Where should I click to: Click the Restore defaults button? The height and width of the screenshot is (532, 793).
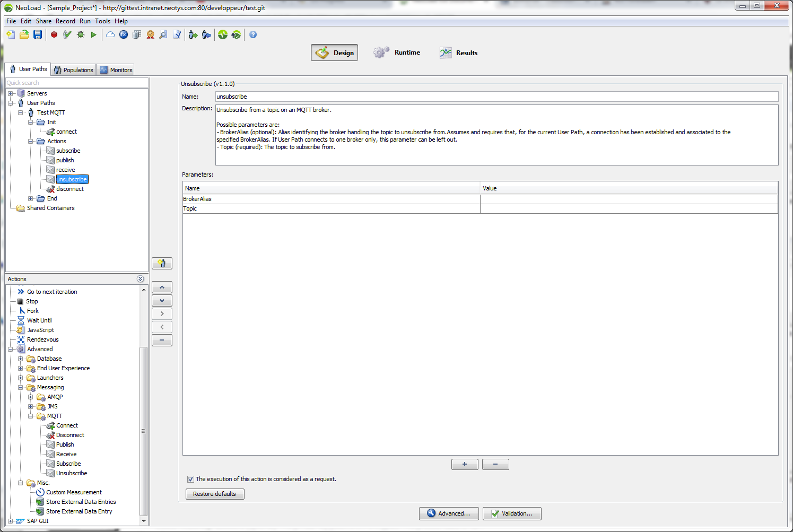click(x=214, y=494)
